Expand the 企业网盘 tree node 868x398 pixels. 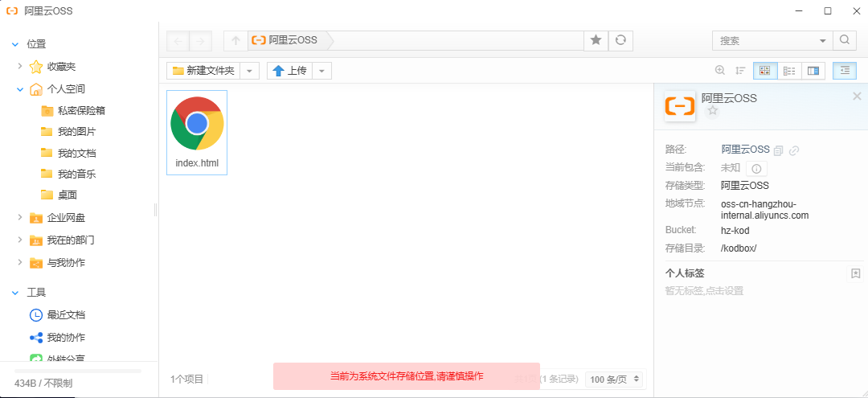click(20, 217)
